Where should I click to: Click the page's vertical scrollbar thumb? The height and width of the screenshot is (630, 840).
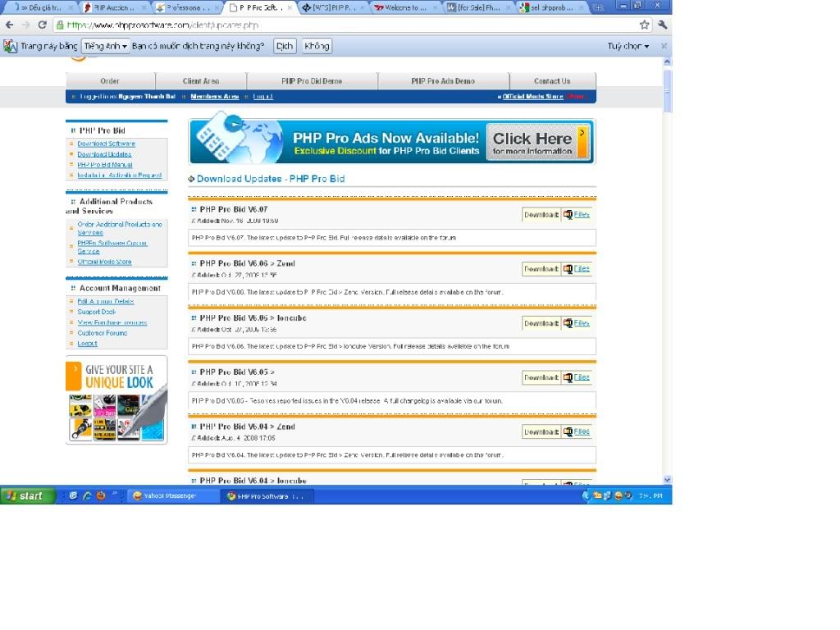click(667, 91)
